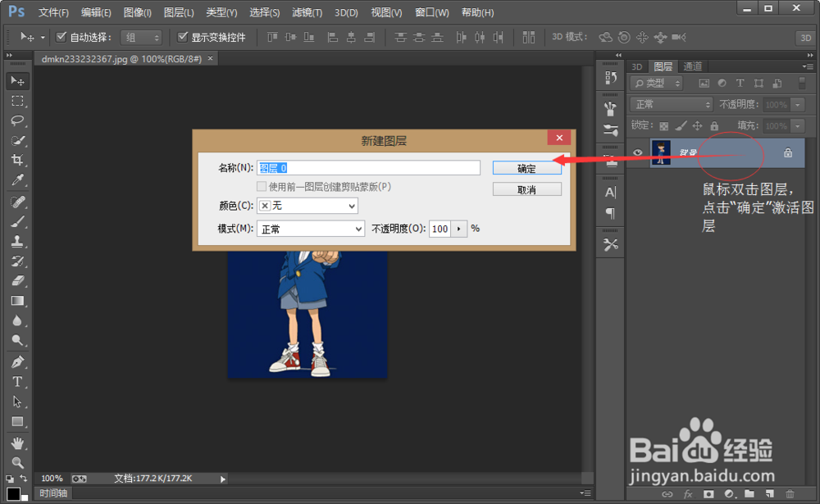Screen dimensions: 820x504
Task: Click the link layers icon
Action: [x=667, y=494]
